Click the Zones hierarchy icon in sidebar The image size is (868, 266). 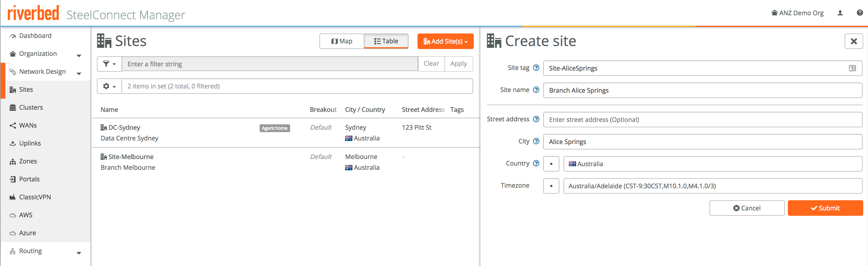[x=13, y=161]
